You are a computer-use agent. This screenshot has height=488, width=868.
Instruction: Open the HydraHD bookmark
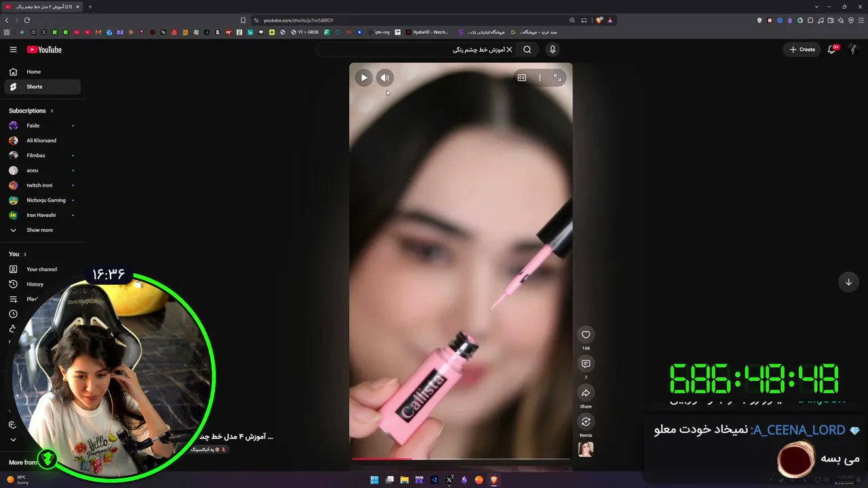click(427, 32)
